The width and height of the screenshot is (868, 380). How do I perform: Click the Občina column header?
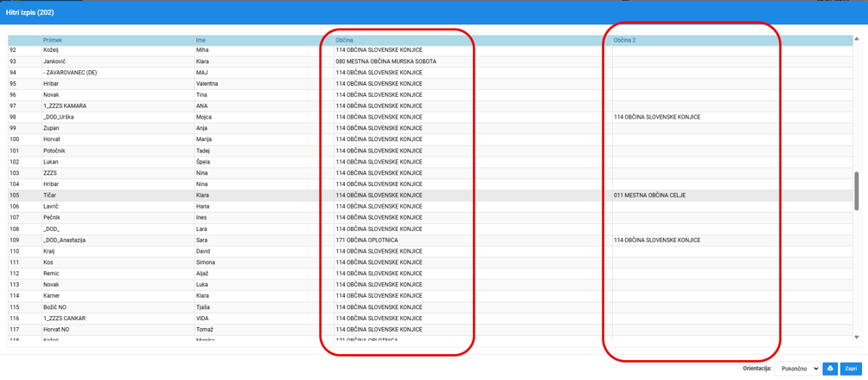click(344, 41)
